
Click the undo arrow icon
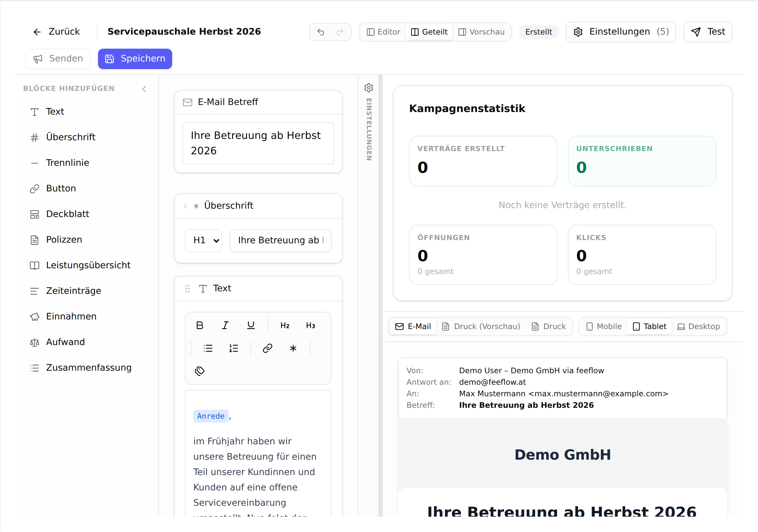(x=320, y=32)
